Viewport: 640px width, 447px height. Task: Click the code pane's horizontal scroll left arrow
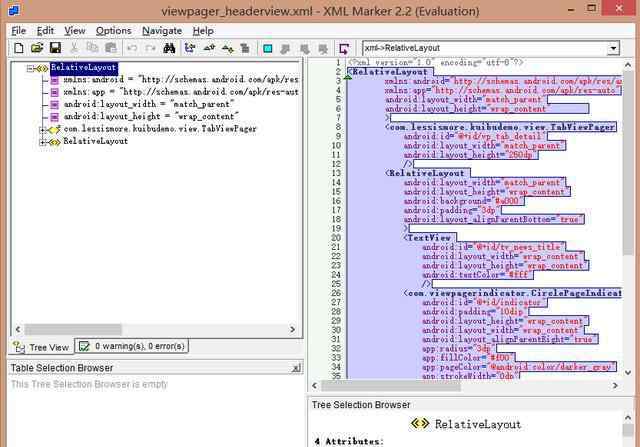coord(314,385)
